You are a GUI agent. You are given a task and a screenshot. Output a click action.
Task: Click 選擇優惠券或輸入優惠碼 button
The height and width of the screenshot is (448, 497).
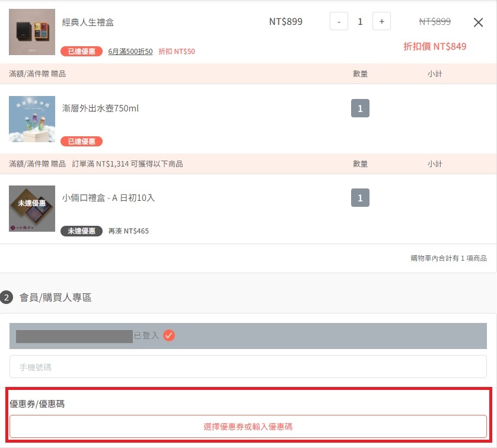pos(248,427)
